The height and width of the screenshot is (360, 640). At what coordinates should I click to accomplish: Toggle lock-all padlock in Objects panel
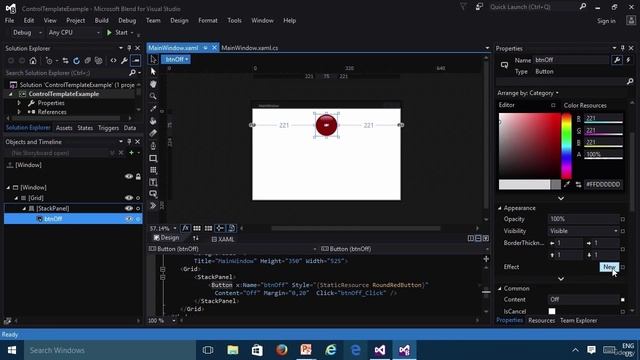(x=138, y=176)
